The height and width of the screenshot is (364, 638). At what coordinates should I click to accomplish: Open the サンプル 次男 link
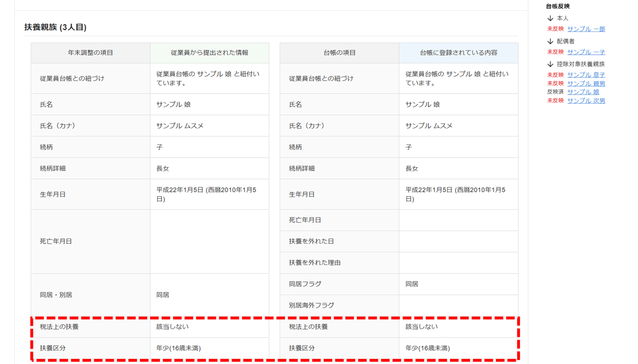coord(586,101)
